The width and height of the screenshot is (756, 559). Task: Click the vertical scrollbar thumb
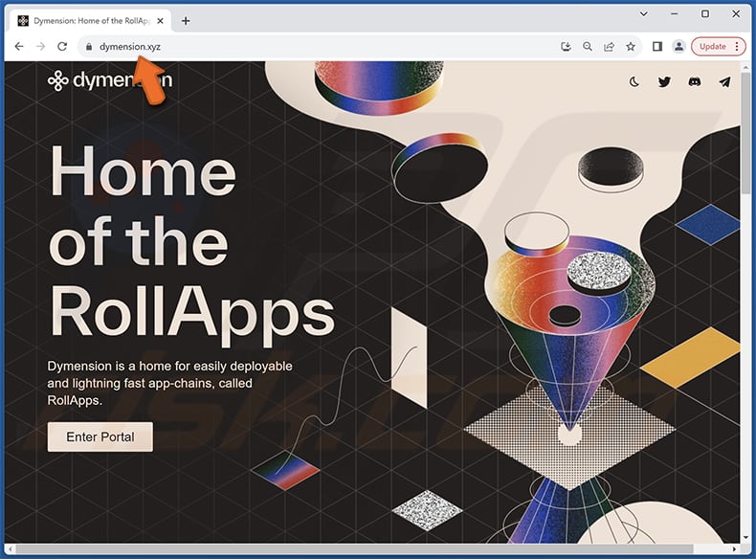(745, 133)
